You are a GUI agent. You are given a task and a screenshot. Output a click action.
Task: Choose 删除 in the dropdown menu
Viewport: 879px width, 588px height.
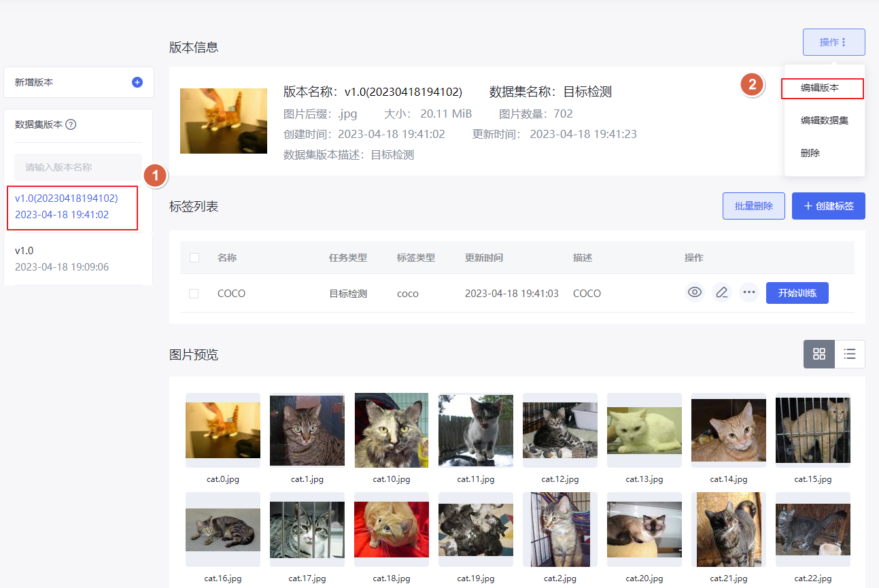click(810, 153)
